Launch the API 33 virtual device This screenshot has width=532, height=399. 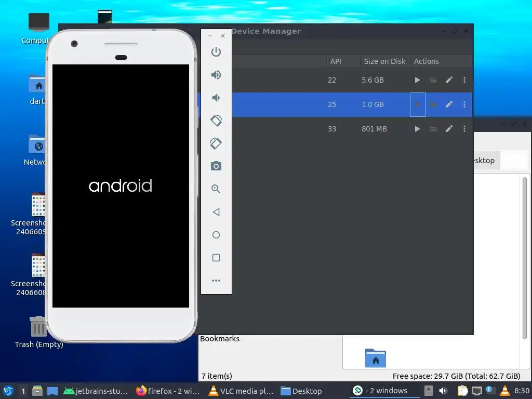[x=418, y=129]
